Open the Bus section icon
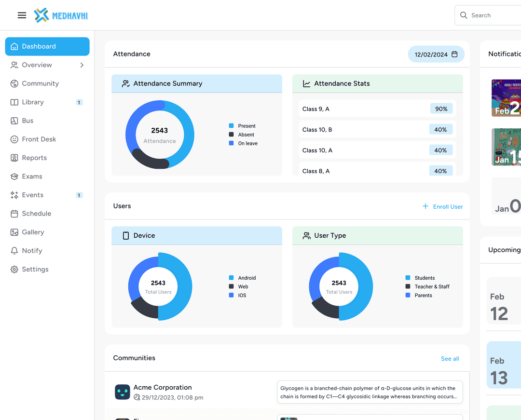Screen dimensions: 521x420 14,121
